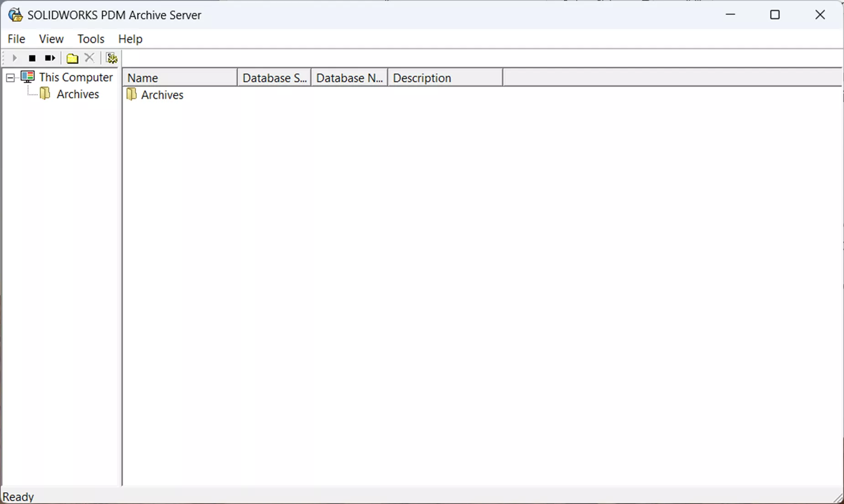The width and height of the screenshot is (844, 504).
Task: Collapse the This Computer tree node
Action: pos(10,78)
